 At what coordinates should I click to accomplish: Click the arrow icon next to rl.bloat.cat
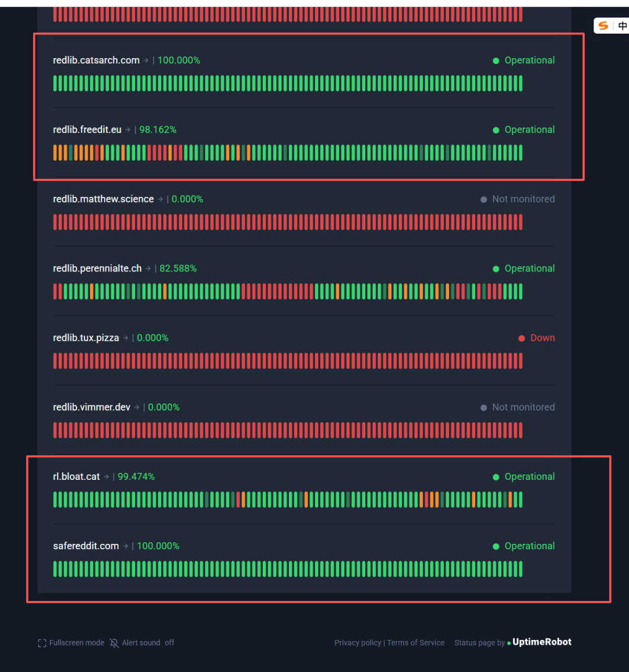click(107, 477)
